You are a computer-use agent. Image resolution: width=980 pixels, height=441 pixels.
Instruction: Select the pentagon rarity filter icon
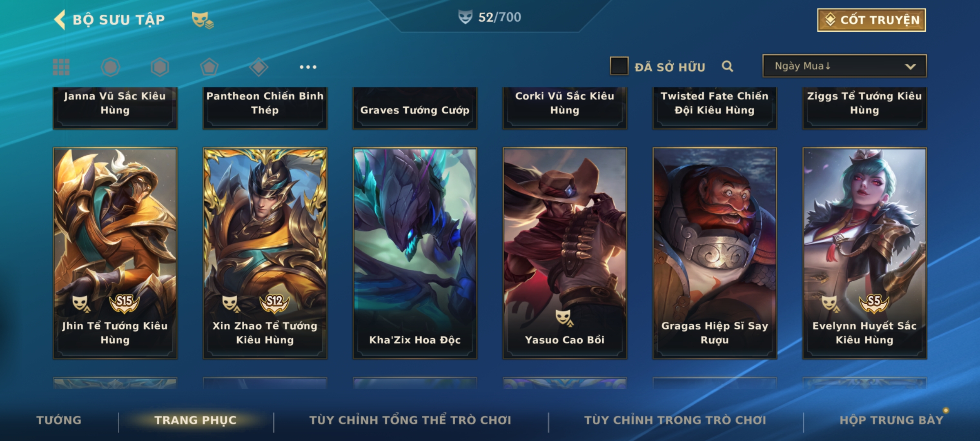pos(209,67)
